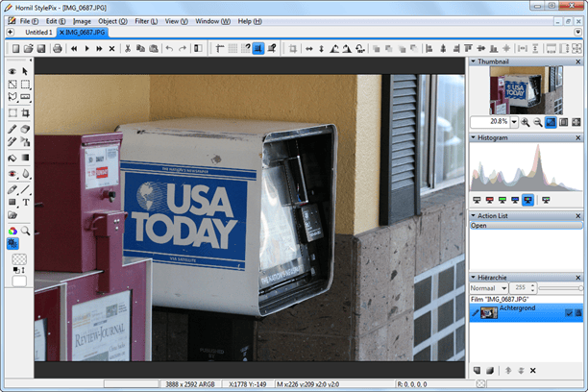Select the arrow pointer tool
Screen dimensions: 588x392
pyautogui.click(x=25, y=71)
